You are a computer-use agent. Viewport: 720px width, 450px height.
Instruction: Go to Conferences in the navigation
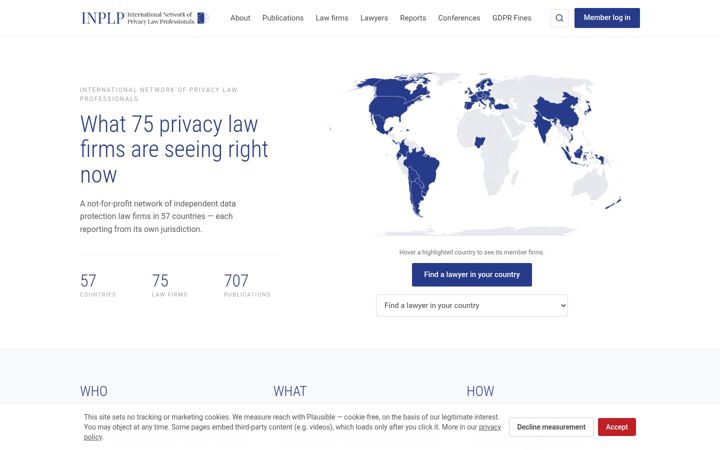pyautogui.click(x=459, y=18)
